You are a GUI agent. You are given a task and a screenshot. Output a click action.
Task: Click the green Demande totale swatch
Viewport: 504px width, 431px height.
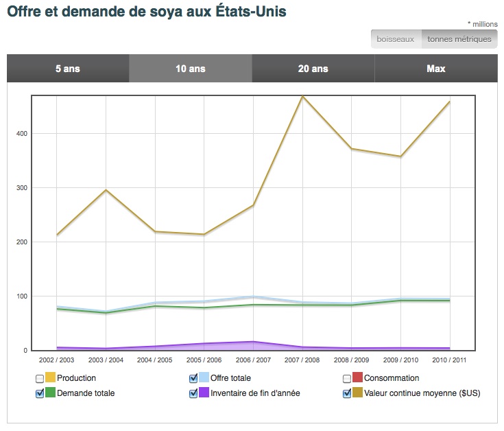pyautogui.click(x=50, y=393)
